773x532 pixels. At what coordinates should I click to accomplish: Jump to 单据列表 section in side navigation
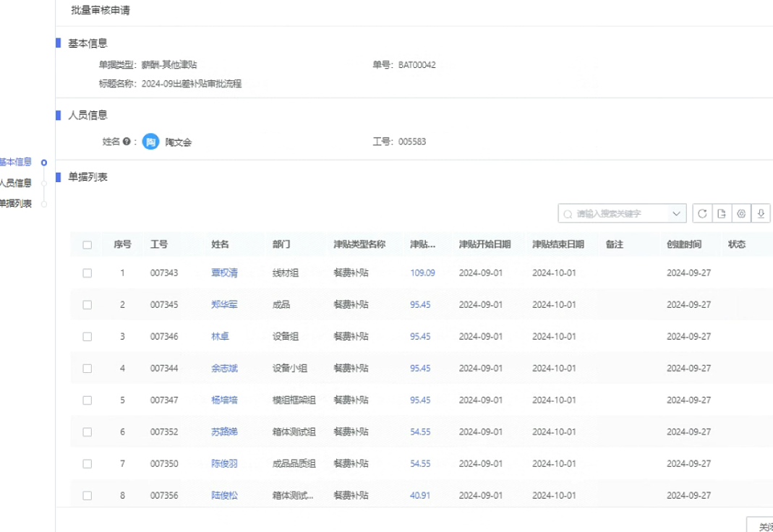[x=16, y=204]
